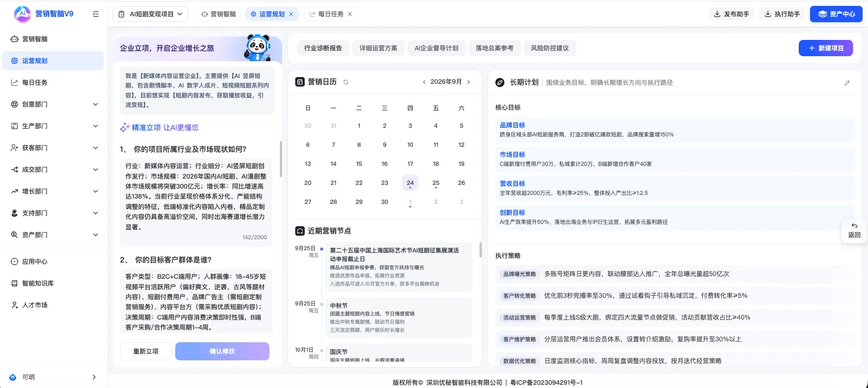Open the 上海国际艺术节AI短剧征集 node card
Screen dimensions: 868x388
coord(398,267)
